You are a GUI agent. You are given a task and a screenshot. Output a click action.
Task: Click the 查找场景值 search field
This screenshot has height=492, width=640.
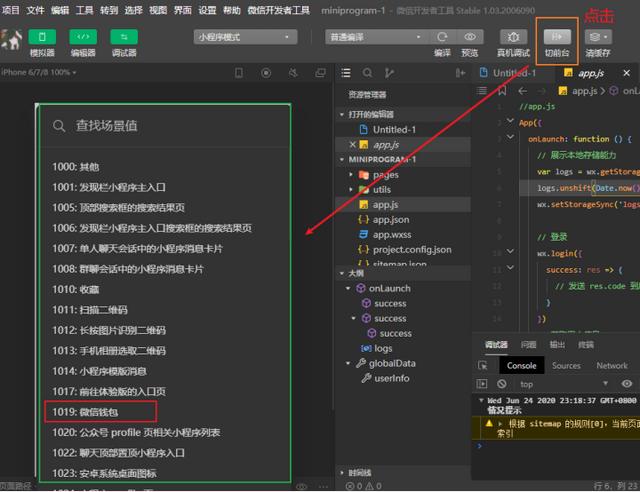[x=165, y=126]
